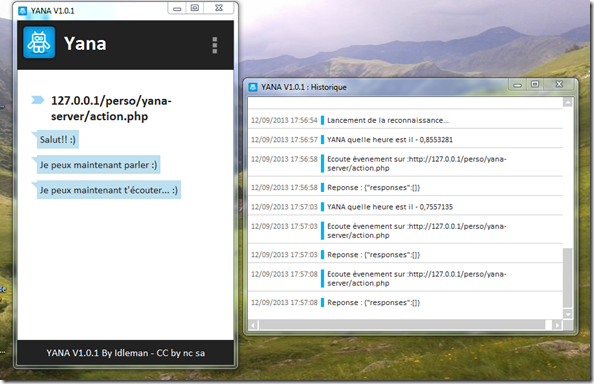Click the 'Yana' header title
Viewport: 594px width, 384px height.
point(85,44)
